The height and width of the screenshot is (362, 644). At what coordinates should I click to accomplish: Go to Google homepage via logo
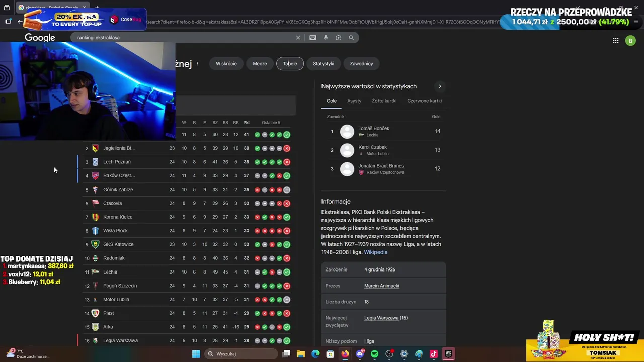(x=40, y=38)
